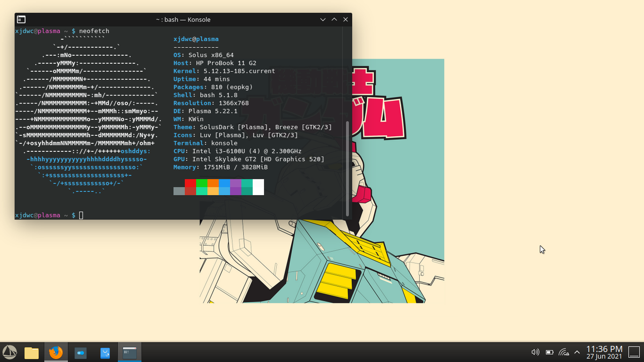644x362 pixels.
Task: Open the Solus application launcher menu
Action: (x=10, y=352)
